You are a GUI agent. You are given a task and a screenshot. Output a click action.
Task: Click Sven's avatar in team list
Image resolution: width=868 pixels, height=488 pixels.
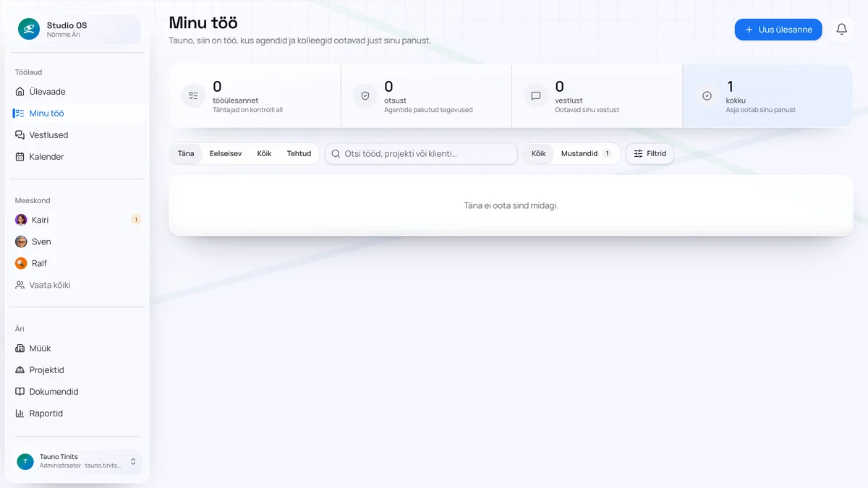click(21, 241)
